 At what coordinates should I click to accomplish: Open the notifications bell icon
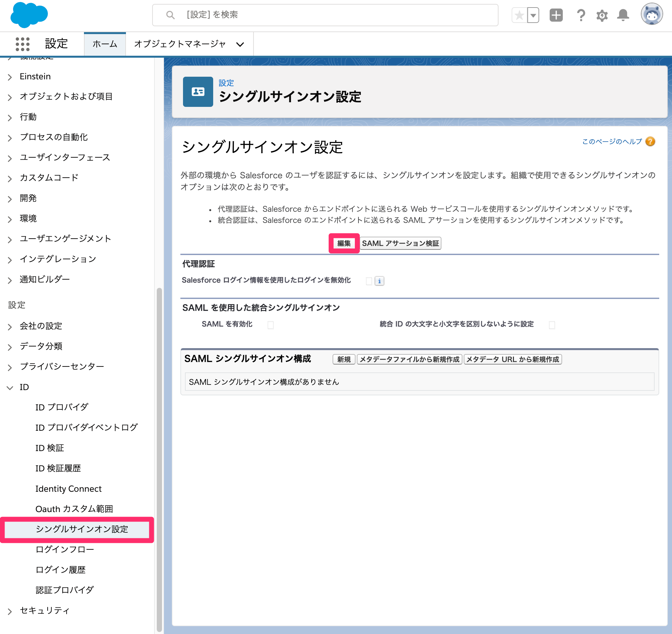point(623,15)
